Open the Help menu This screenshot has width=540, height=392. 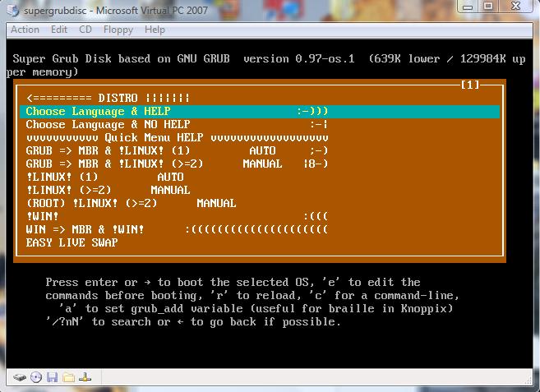155,30
